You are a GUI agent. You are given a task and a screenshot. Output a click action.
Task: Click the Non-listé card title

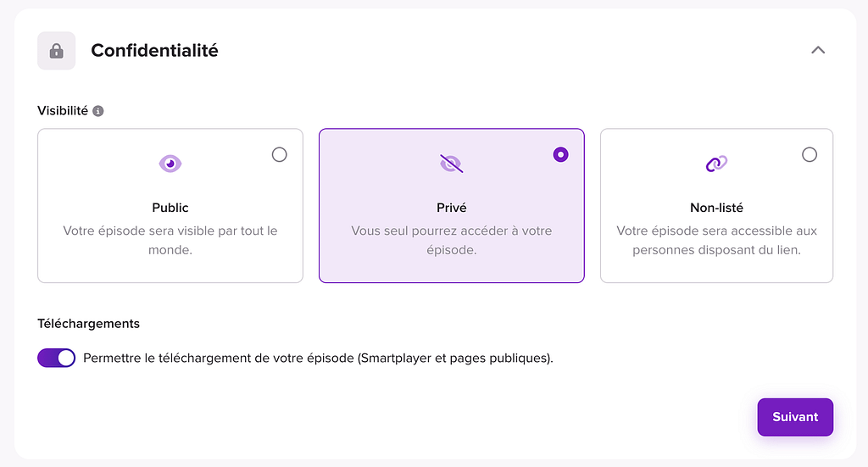coord(716,208)
